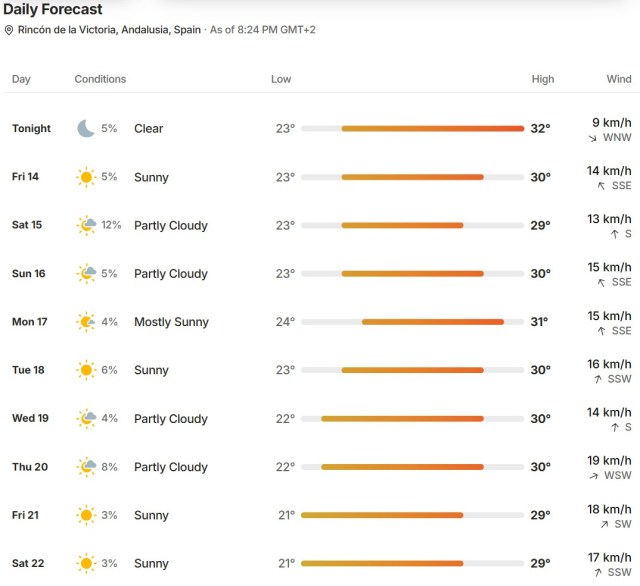The image size is (640, 586).
Task: Click the Conditions column header
Action: pyautogui.click(x=100, y=79)
